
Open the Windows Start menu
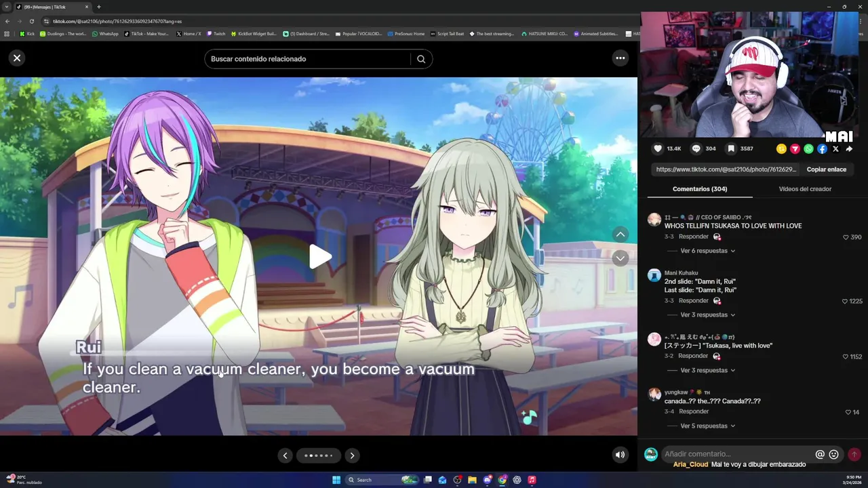click(336, 480)
